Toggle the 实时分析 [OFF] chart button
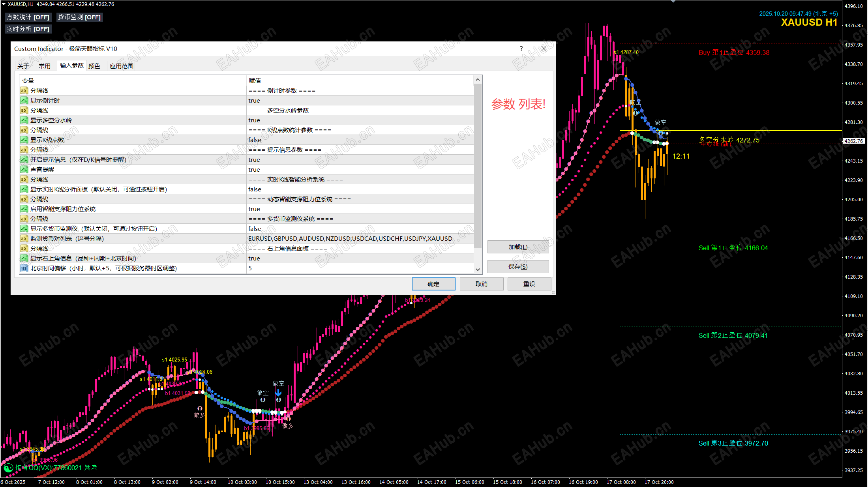 [28, 29]
